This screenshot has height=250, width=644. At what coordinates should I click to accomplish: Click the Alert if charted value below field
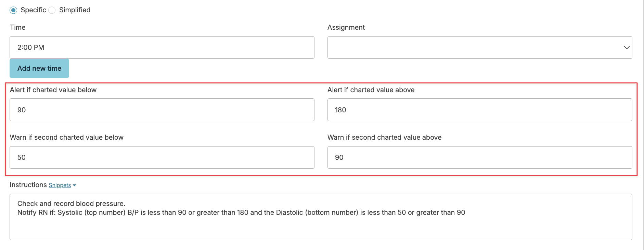tap(162, 110)
